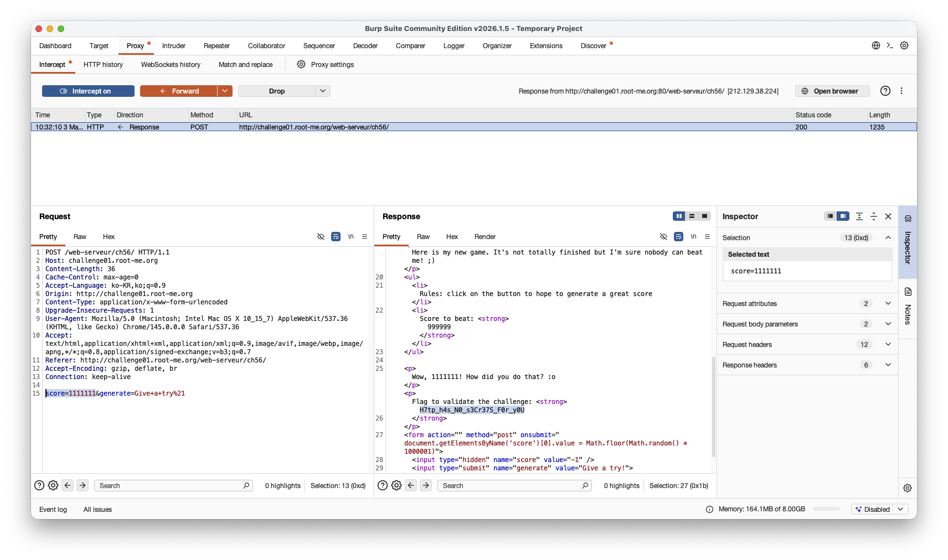948x560 pixels.
Task: Click the memory info icon
Action: (x=709, y=509)
